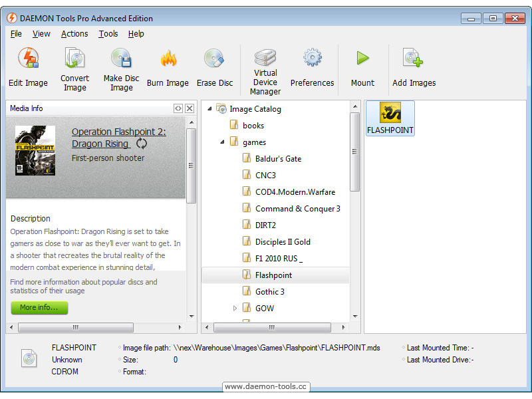The image size is (532, 399).
Task: Open the Help menu
Action: pyautogui.click(x=136, y=34)
